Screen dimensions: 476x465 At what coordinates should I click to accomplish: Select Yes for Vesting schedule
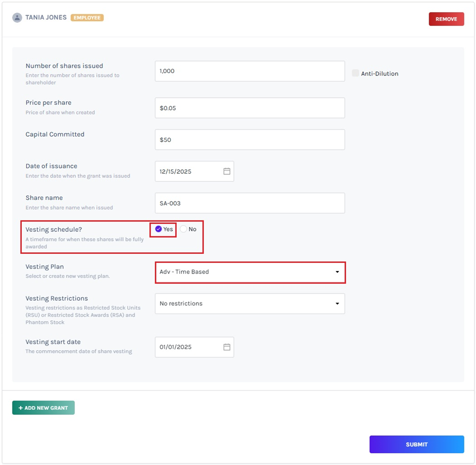(158, 229)
